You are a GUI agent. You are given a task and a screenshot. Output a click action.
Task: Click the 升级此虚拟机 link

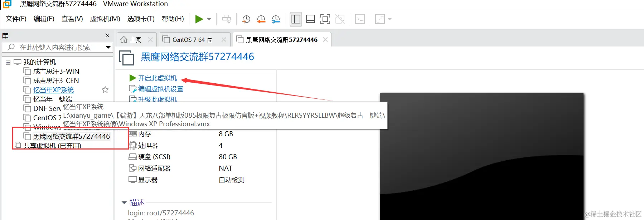click(158, 99)
